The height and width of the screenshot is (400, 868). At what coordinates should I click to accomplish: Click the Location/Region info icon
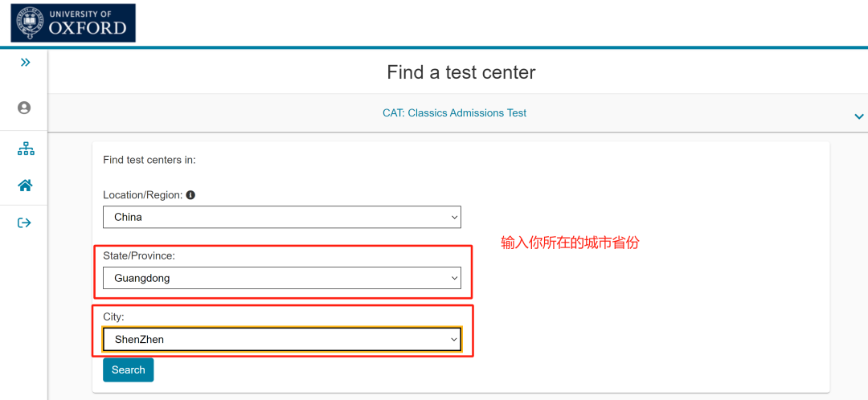190,195
